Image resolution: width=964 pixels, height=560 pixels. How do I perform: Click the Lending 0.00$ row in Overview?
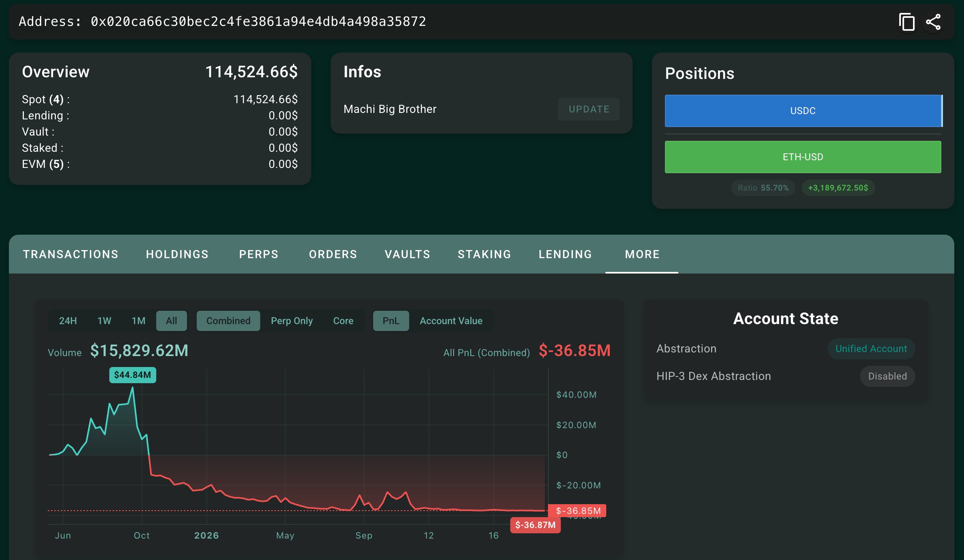coord(160,116)
